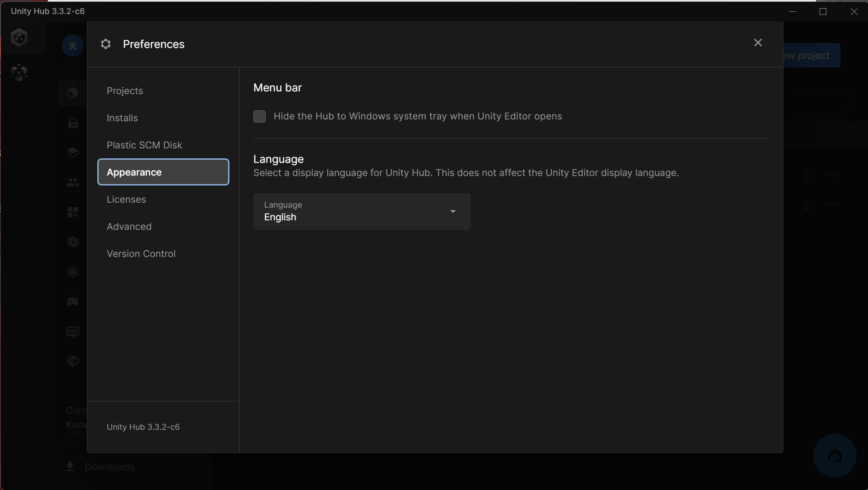Viewport: 868px width, 490px height.
Task: Click the Downloads arrow icon
Action: click(x=70, y=466)
